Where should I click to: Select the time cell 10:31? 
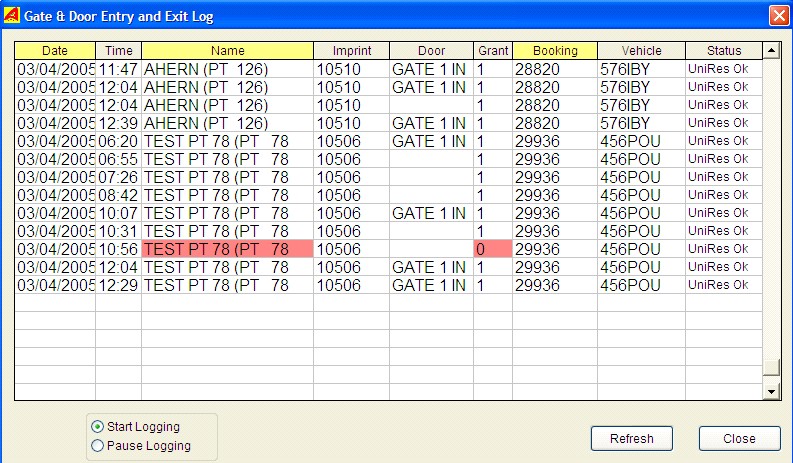118,231
